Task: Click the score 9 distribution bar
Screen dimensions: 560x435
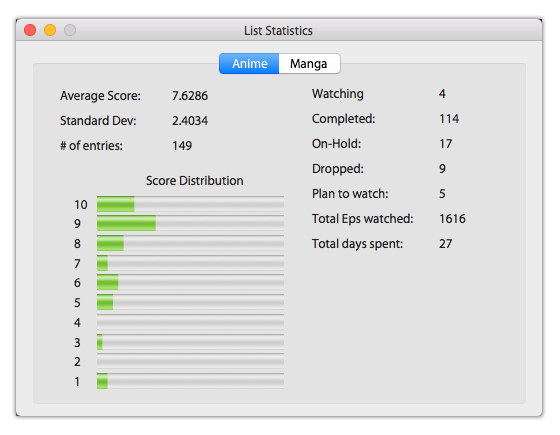Action: pyautogui.click(x=190, y=223)
